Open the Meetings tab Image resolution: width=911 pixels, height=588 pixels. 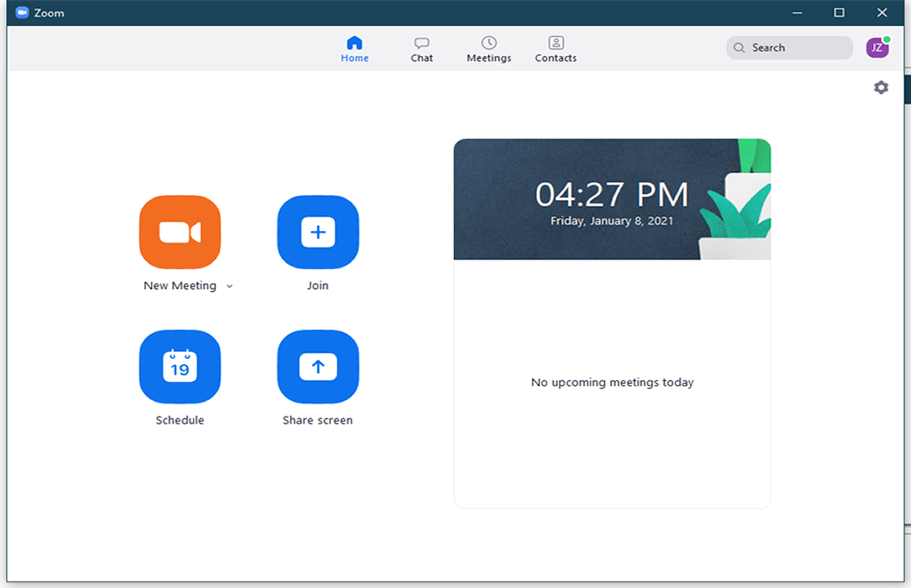(x=489, y=50)
